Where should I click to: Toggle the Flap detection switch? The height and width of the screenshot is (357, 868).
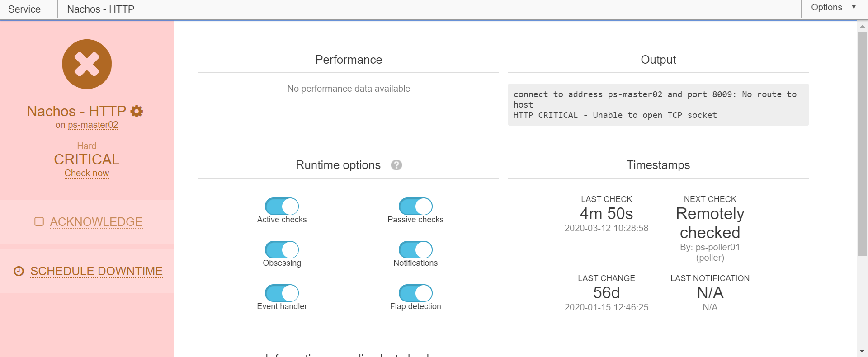click(x=415, y=293)
